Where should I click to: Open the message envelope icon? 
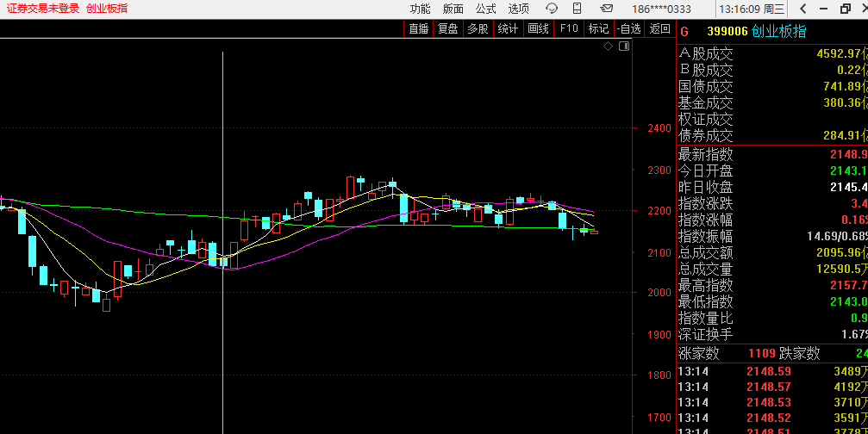click(607, 9)
